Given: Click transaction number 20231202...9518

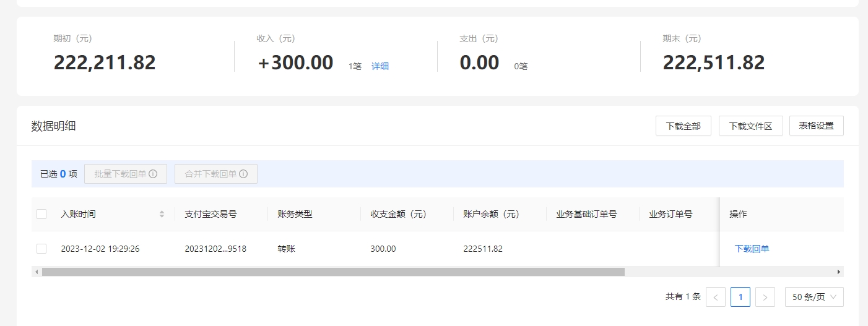Looking at the screenshot, I should (215, 249).
